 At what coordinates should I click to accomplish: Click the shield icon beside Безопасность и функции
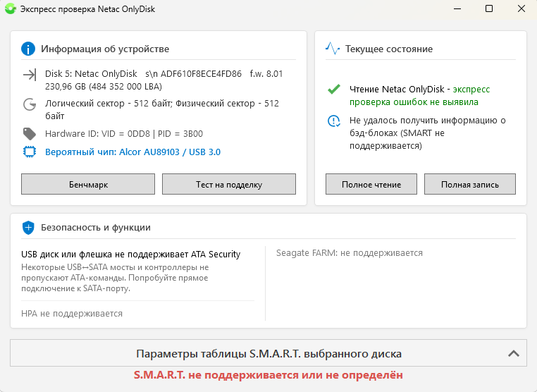pos(28,228)
